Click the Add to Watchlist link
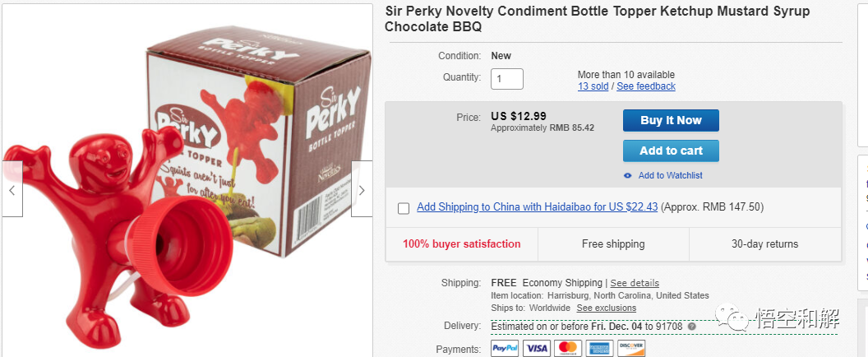868x357 pixels. (x=670, y=175)
